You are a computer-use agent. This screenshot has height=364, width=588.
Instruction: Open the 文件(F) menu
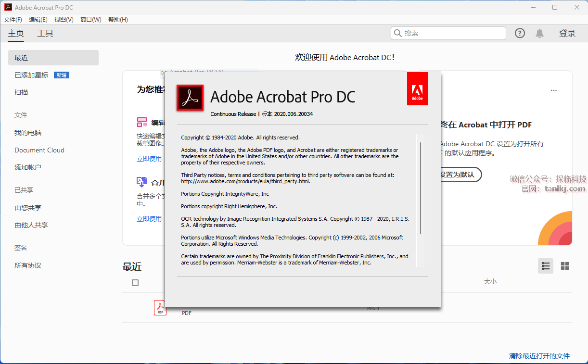[13, 20]
